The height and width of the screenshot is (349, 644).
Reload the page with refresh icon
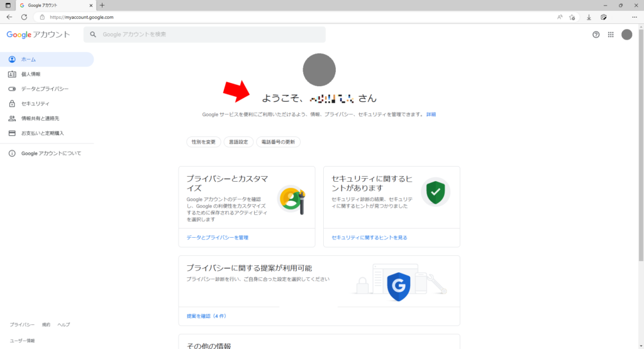tap(25, 17)
